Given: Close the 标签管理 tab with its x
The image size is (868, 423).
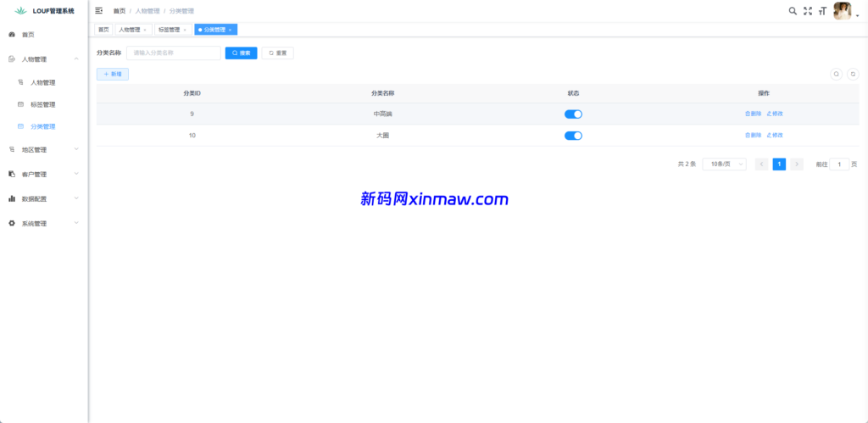Looking at the screenshot, I should point(184,30).
